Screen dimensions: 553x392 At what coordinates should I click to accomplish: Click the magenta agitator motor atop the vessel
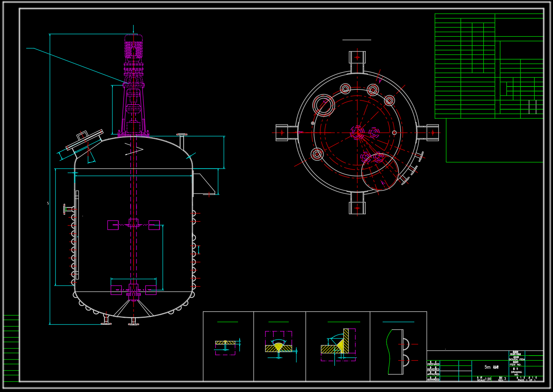pyautogui.click(x=133, y=46)
